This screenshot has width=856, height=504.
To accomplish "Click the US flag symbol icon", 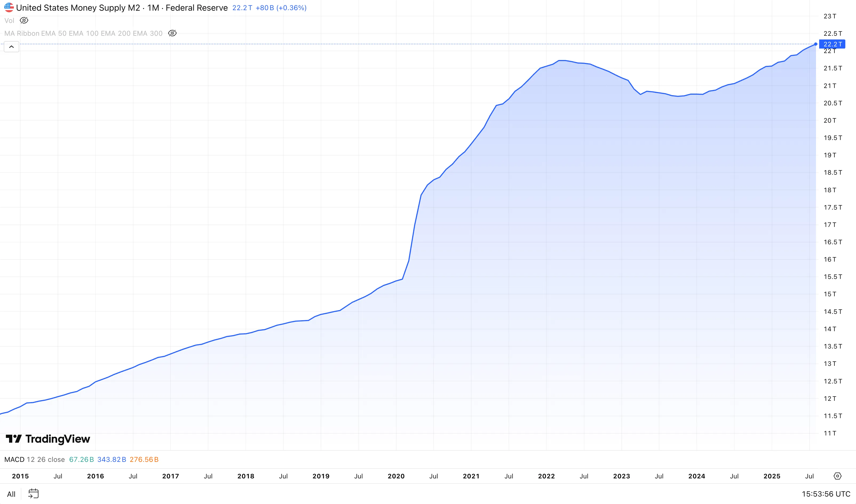I will point(9,7).
